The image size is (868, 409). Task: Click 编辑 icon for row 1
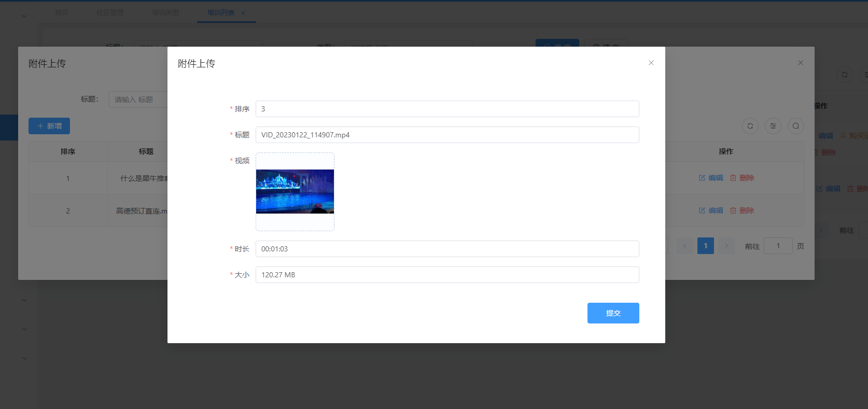[x=702, y=178]
